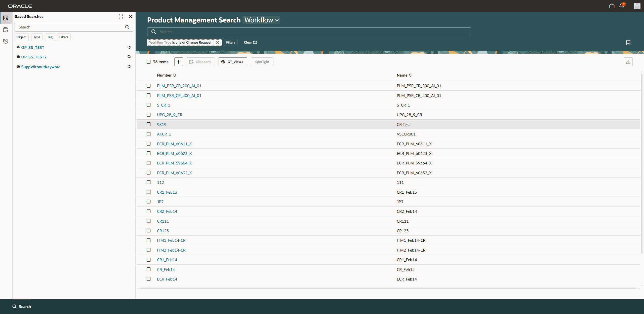
Task: Open the OP_SS_TEST saved search
Action: pyautogui.click(x=33, y=47)
